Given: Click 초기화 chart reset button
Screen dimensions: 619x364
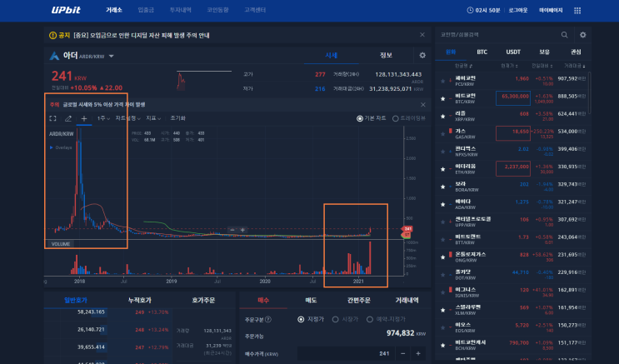Looking at the screenshot, I should (x=177, y=118).
